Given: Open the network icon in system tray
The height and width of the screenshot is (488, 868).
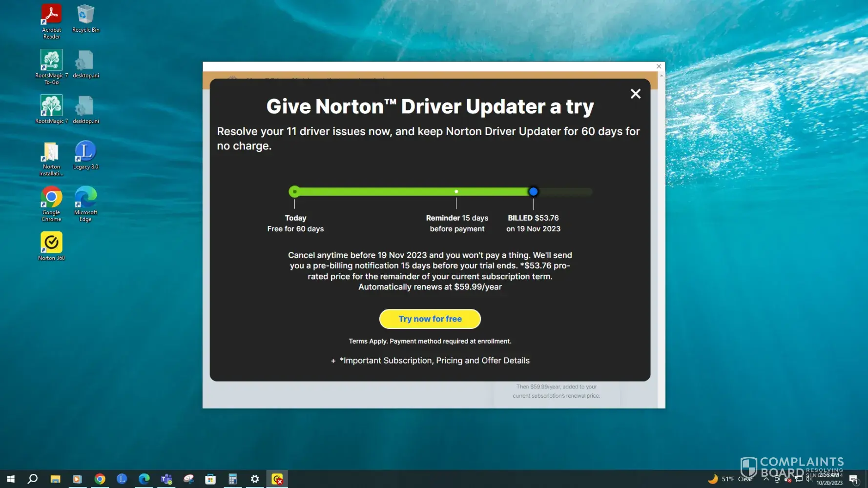Looking at the screenshot, I should coord(799,479).
